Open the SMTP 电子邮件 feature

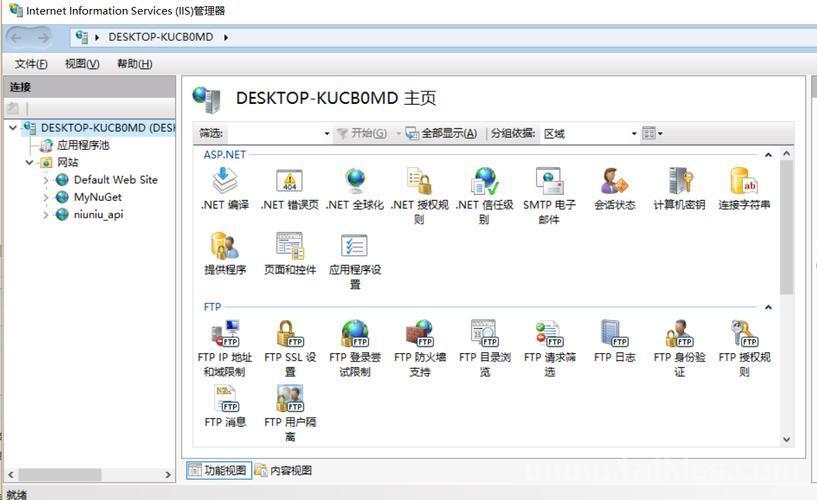549,182
